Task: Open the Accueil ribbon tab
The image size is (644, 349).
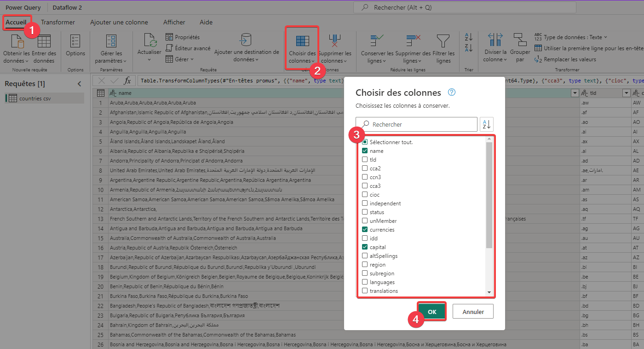Action: coord(16,22)
